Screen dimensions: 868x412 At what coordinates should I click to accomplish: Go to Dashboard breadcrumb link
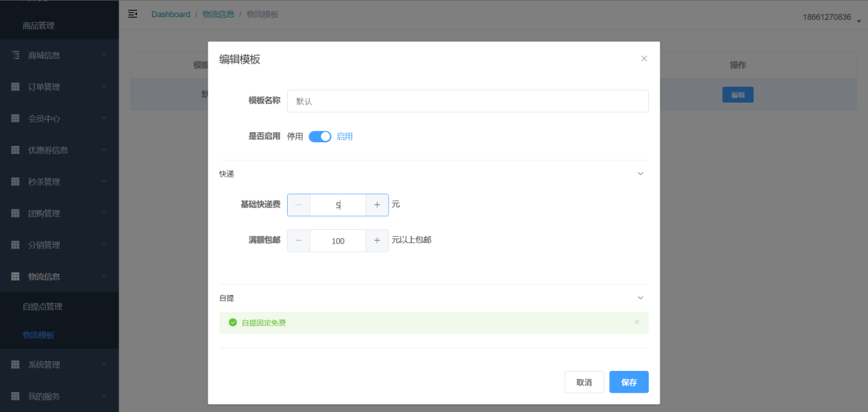(171, 14)
